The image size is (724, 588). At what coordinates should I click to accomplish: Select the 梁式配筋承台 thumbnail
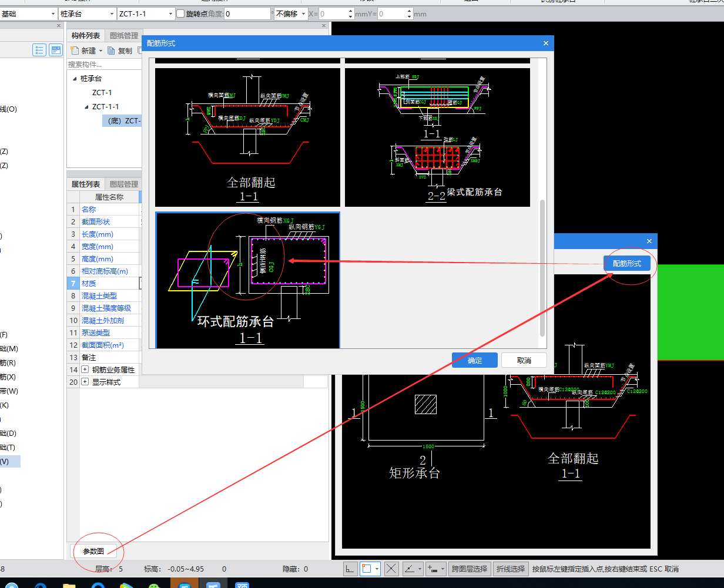[437, 137]
